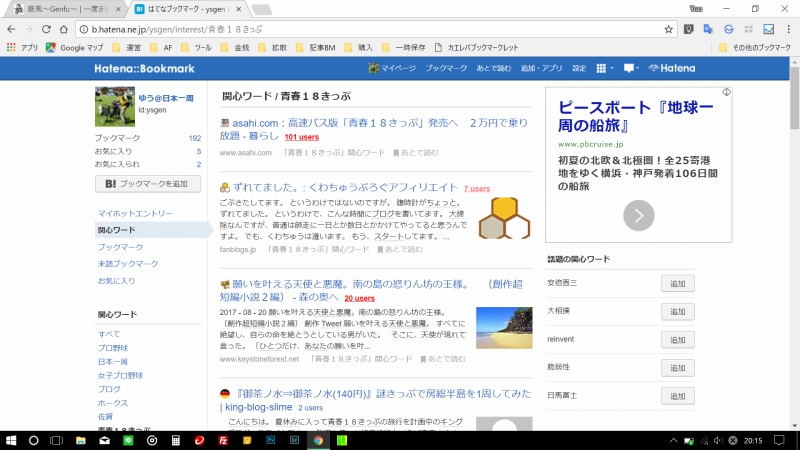Add 日馬富士 with its 追加 button
The width and height of the screenshot is (800, 450).
coord(678,396)
